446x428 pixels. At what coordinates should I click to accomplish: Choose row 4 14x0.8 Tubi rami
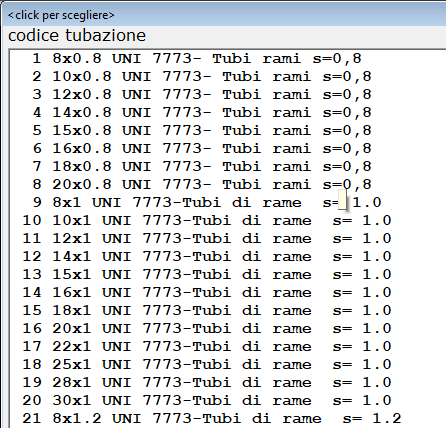point(228,112)
